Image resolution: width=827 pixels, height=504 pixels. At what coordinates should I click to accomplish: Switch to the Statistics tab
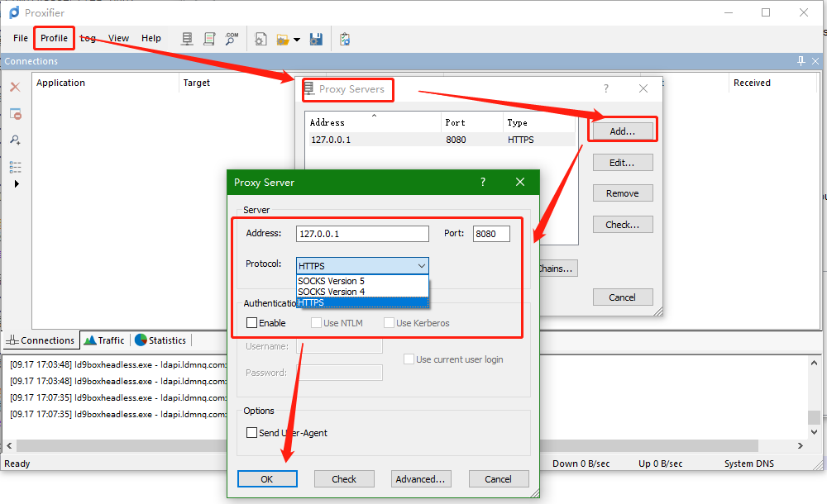click(x=161, y=340)
